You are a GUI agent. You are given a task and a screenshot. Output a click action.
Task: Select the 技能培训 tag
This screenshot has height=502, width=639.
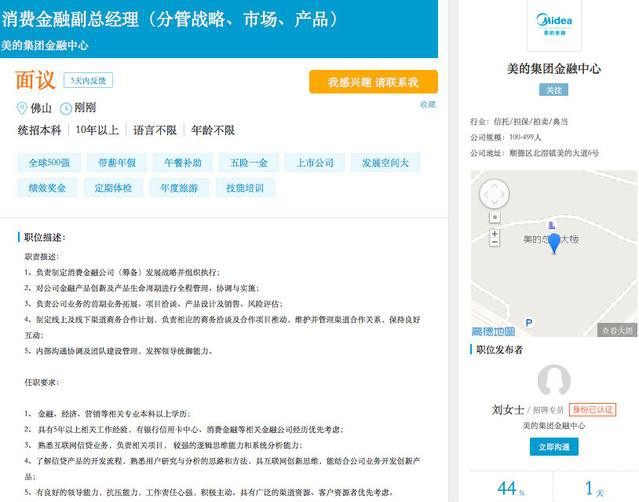(245, 188)
